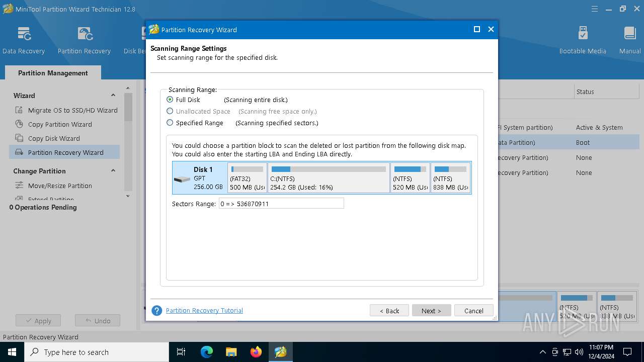This screenshot has width=644, height=362.
Task: Launch Microsoft Edge from taskbar
Action: click(207, 352)
